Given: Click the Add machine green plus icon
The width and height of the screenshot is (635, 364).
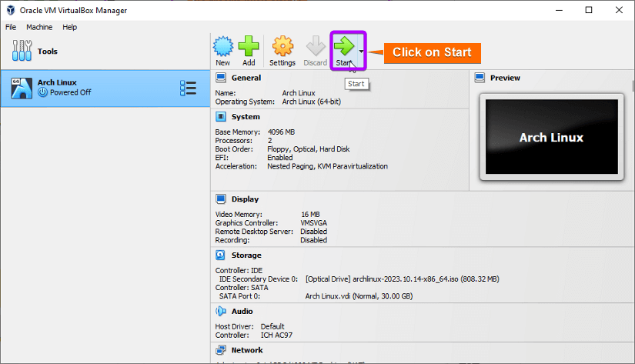Looking at the screenshot, I should click(x=249, y=45).
